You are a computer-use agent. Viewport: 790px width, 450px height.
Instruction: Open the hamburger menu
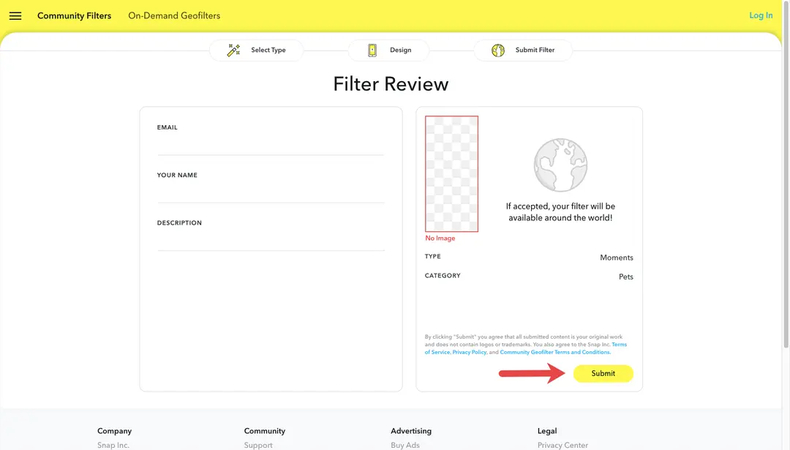pos(15,16)
